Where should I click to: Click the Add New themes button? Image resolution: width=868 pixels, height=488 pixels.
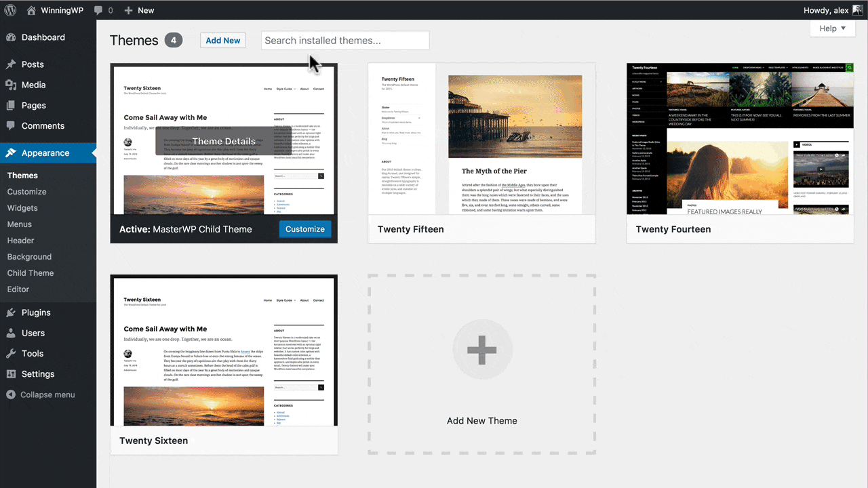pyautogui.click(x=222, y=40)
